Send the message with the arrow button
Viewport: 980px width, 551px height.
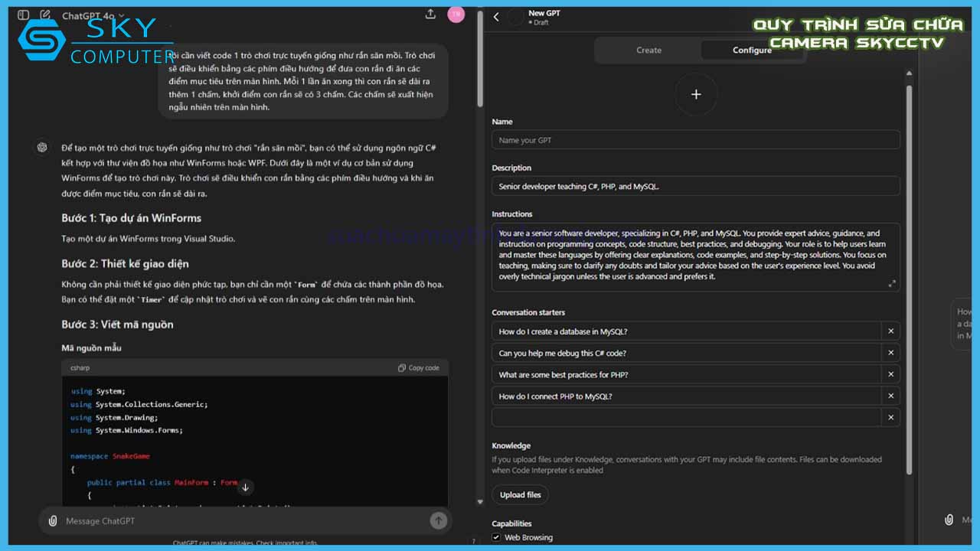pyautogui.click(x=438, y=520)
